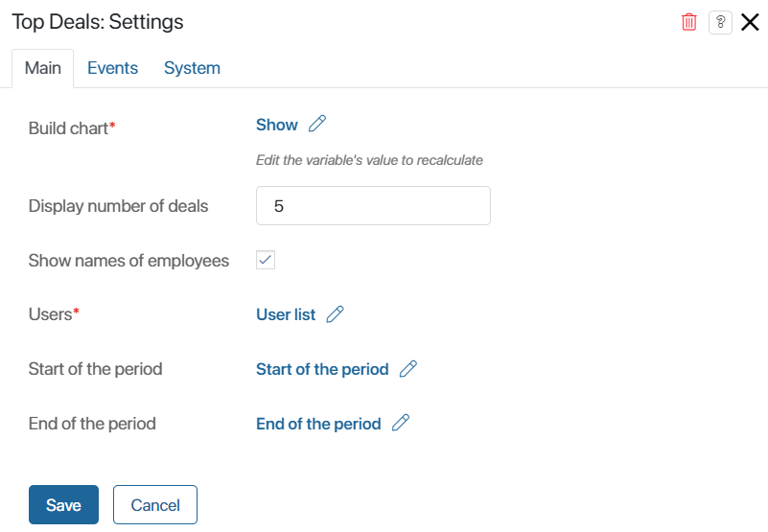The width and height of the screenshot is (768, 532).
Task: Click the blue End of the period link
Action: point(318,424)
